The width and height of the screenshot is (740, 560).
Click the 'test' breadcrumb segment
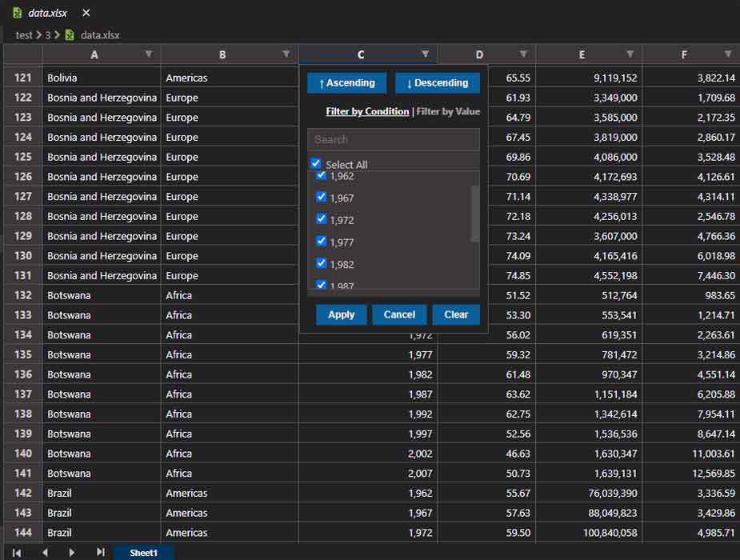(24, 35)
